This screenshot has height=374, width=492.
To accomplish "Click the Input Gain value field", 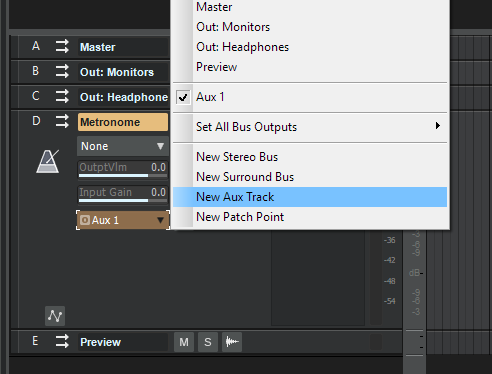I will [x=123, y=194].
